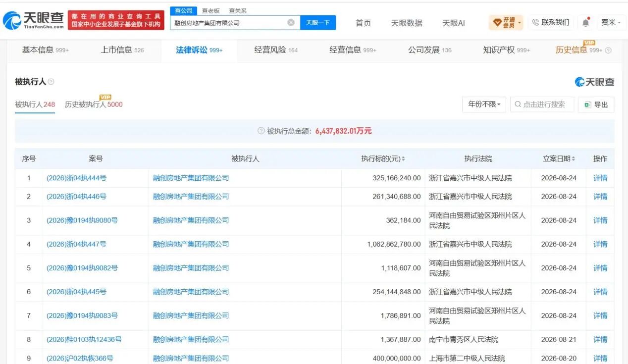Click the help icon next to 被执行人 heading

pos(51,82)
